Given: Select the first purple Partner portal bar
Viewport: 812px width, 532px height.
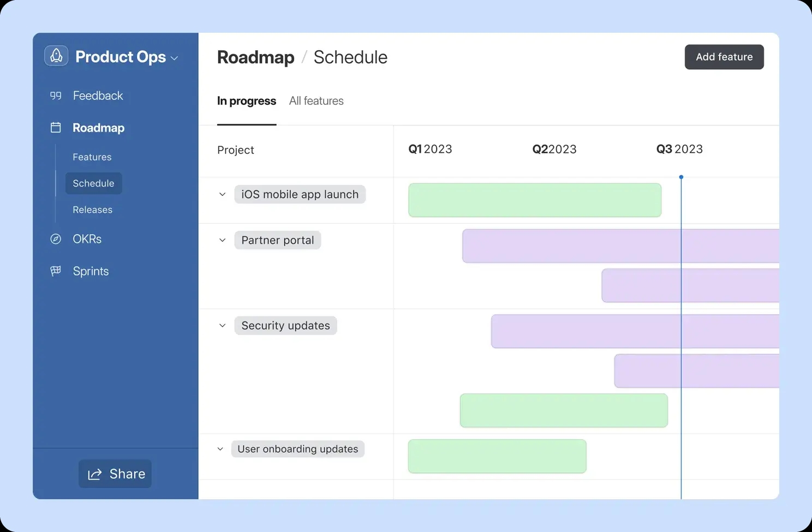Looking at the screenshot, I should point(621,246).
